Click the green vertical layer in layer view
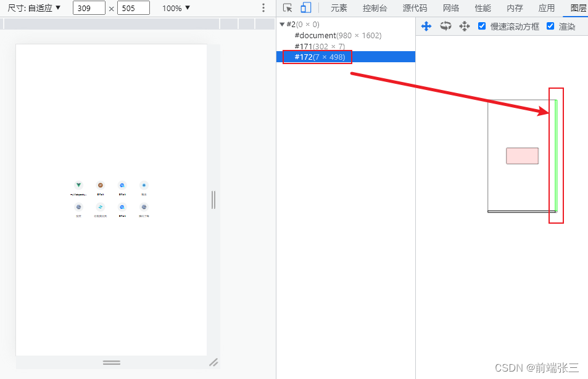The image size is (588, 379). pos(556,156)
